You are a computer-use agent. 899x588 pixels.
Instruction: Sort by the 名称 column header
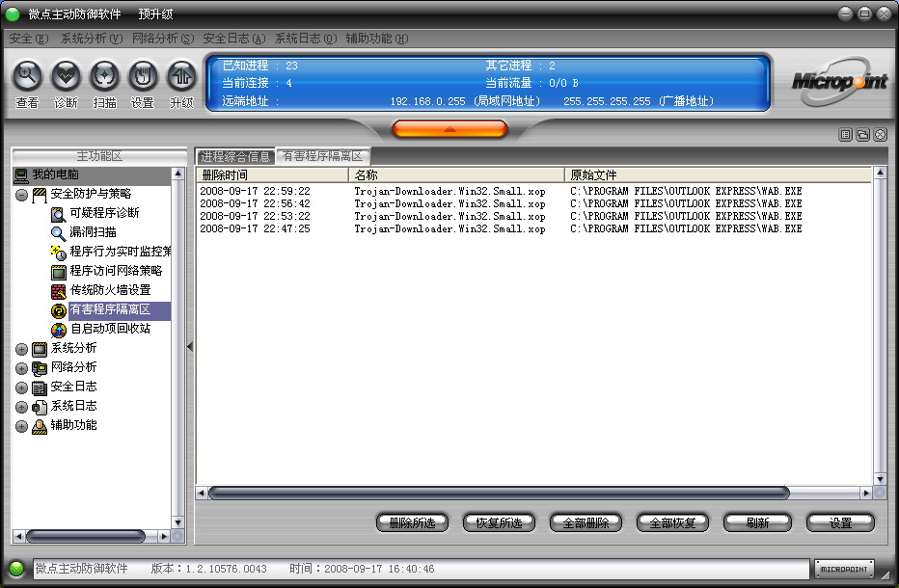(457, 174)
